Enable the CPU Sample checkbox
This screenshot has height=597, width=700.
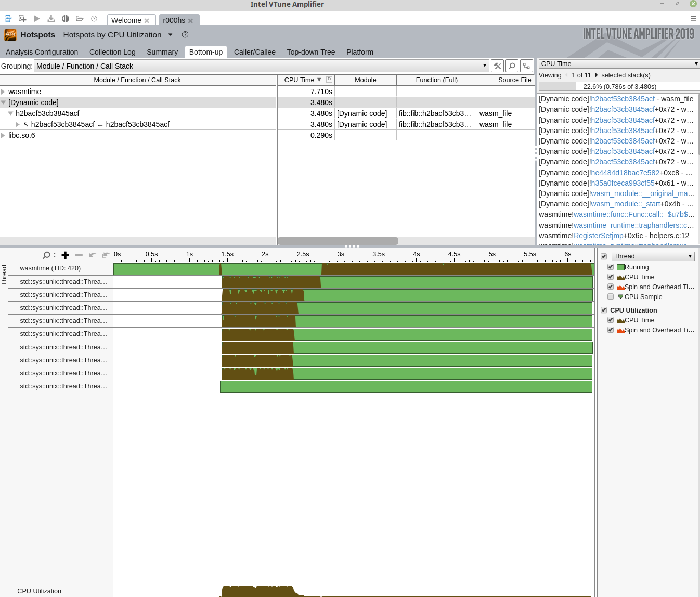click(x=611, y=296)
